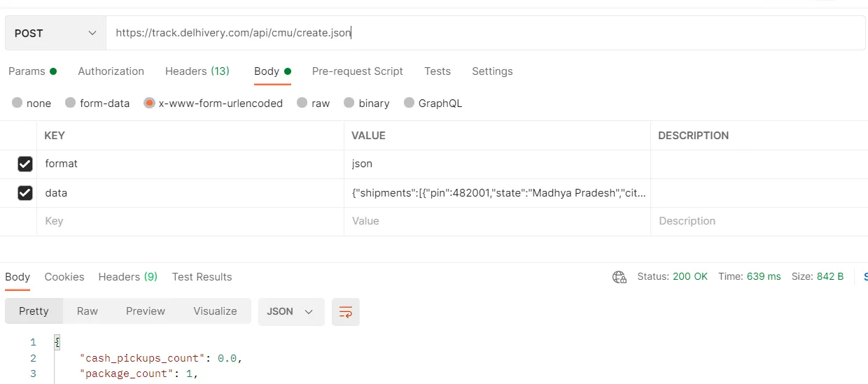Switch response view to Raw
This screenshot has height=384, width=868.
click(87, 311)
